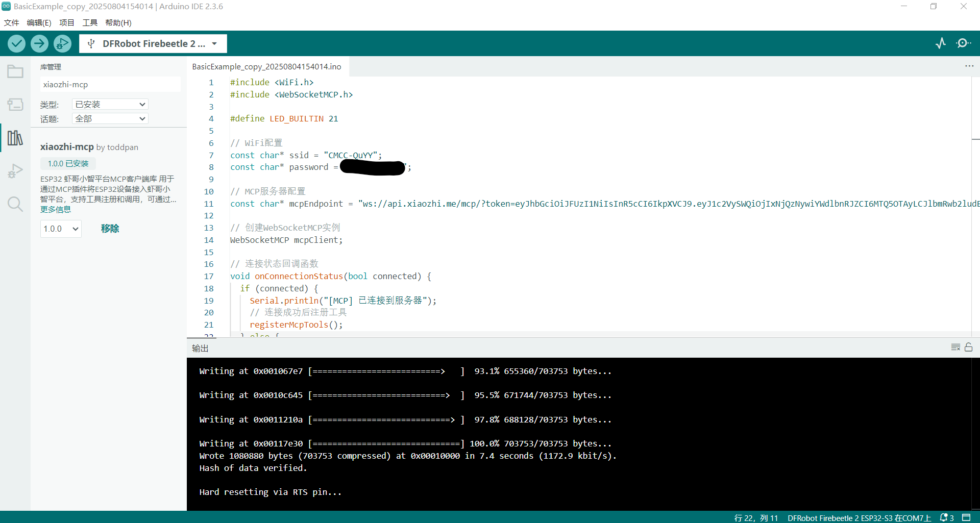Open the DFRobot Firebeetle board selector dropdown
The width and height of the screenshot is (980, 523).
[153, 44]
